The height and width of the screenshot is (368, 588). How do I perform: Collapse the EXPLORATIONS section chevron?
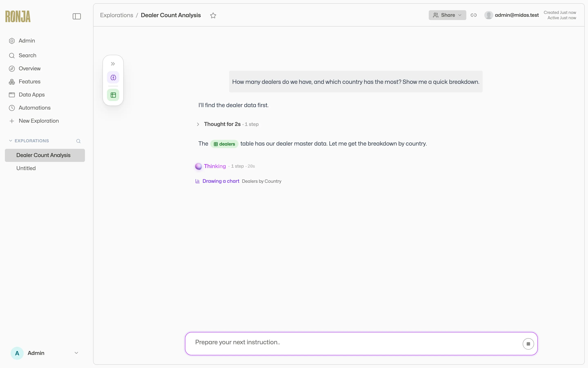(x=10, y=141)
